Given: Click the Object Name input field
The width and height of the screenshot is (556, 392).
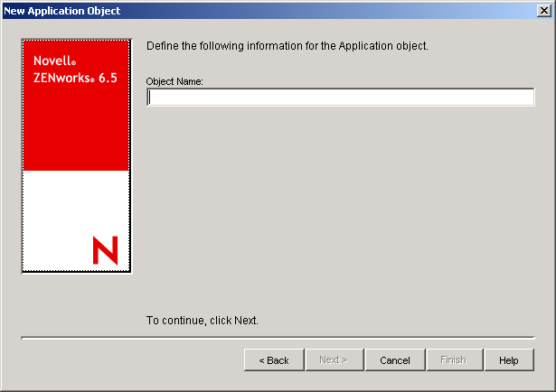Looking at the screenshot, I should (341, 97).
